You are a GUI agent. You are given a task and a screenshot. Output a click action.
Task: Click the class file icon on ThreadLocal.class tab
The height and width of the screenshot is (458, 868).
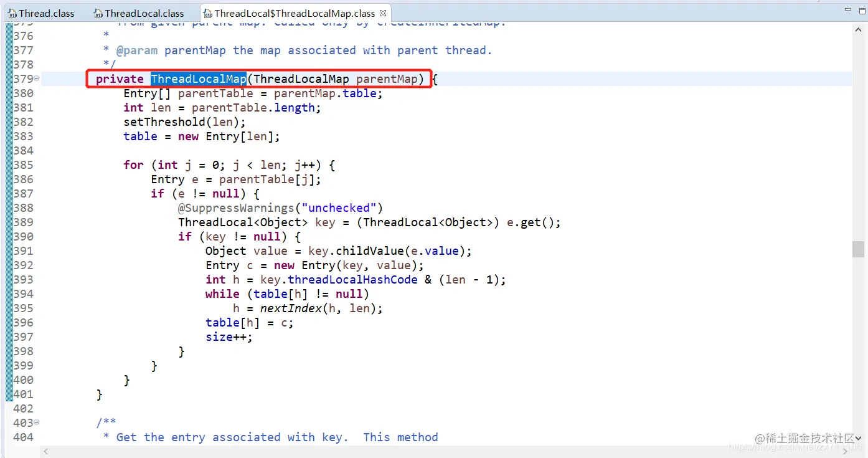98,13
